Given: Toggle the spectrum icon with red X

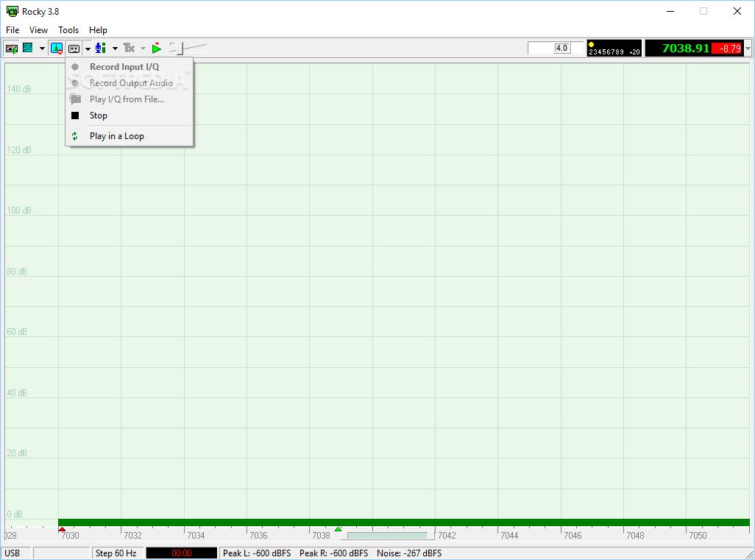Looking at the screenshot, I should click(57, 48).
